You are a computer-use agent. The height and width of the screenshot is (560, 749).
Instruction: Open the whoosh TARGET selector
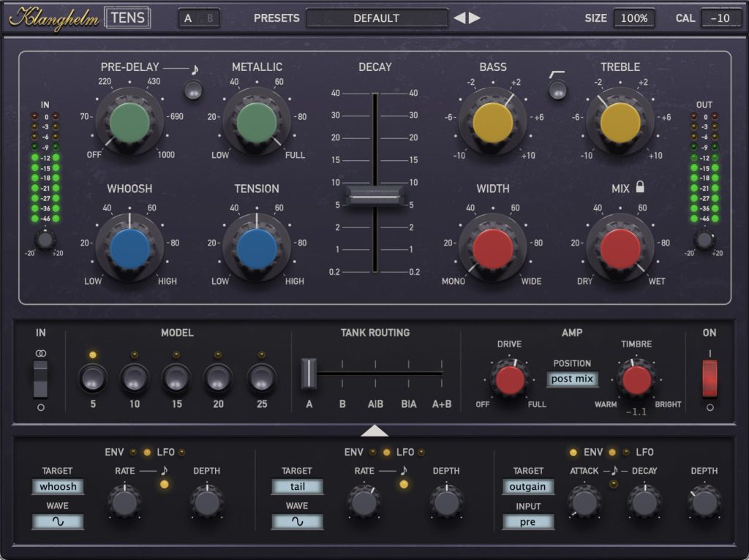58,487
